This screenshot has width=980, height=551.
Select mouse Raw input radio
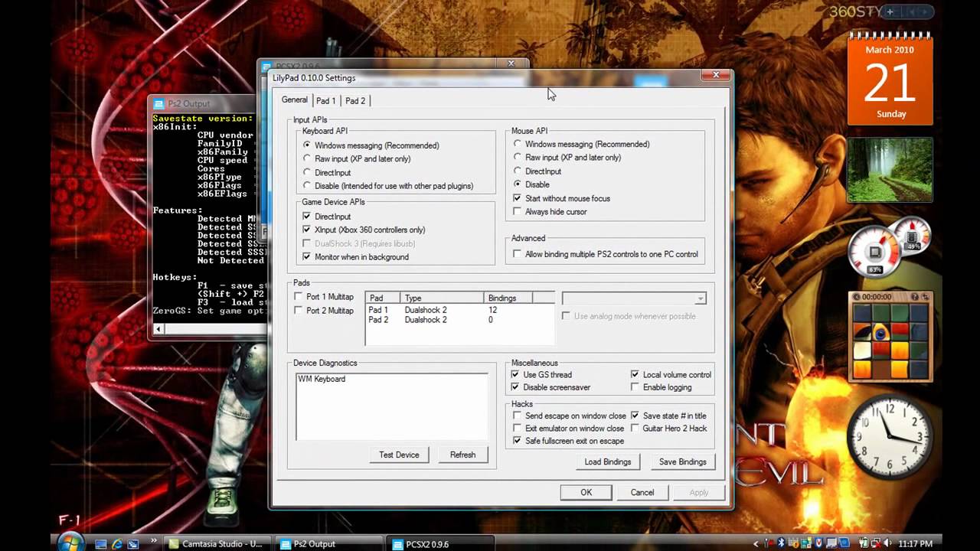point(567,157)
